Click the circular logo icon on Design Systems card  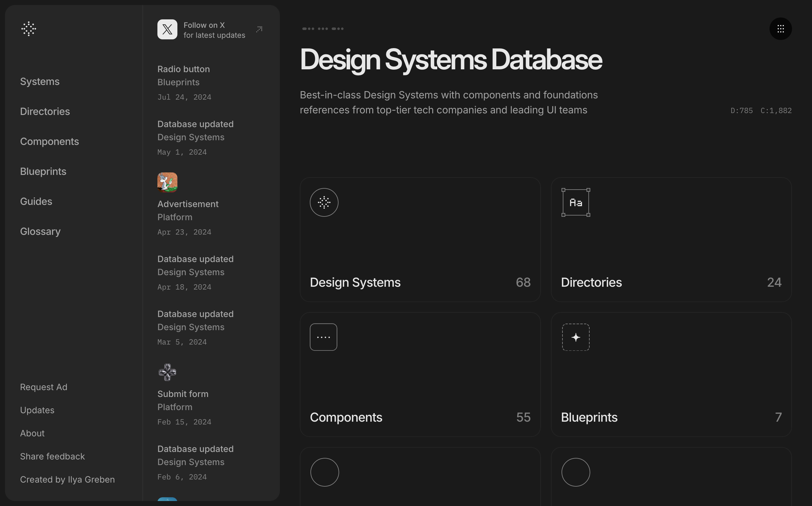pos(324,202)
